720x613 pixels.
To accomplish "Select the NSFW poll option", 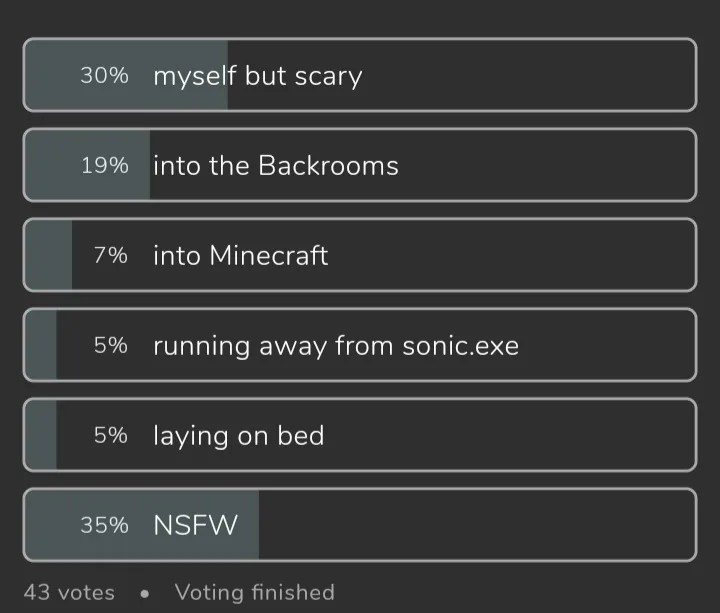I will pyautogui.click(x=360, y=525).
